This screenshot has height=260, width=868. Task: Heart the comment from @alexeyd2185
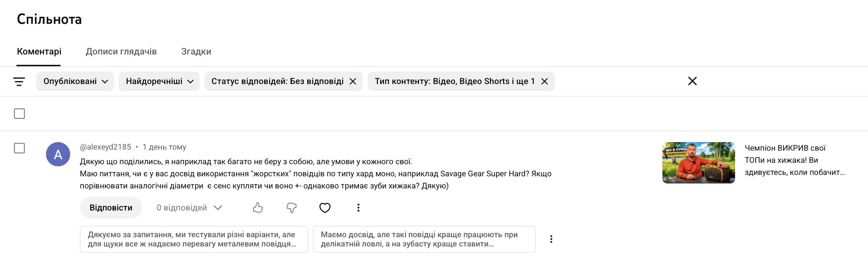click(325, 208)
